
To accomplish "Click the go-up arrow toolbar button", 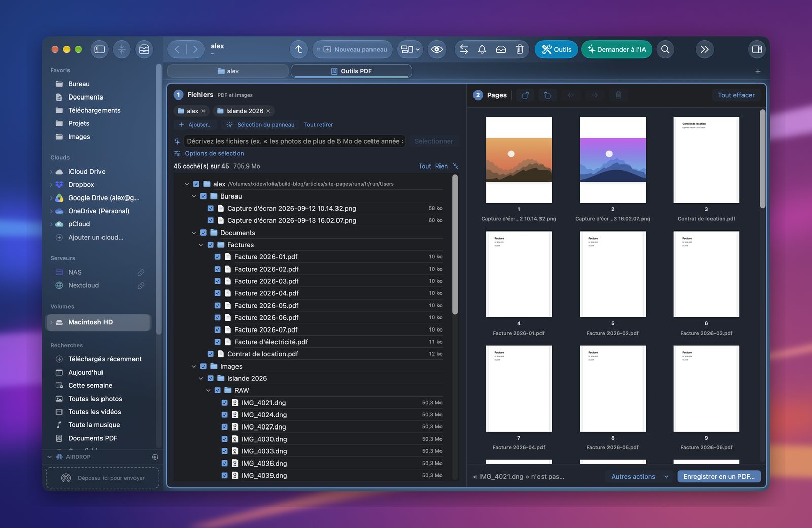I will point(299,49).
